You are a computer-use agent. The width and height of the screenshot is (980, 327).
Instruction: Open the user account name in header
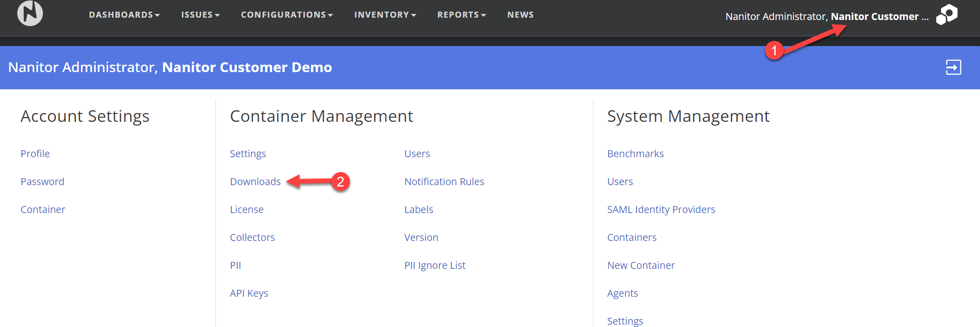[x=826, y=17]
